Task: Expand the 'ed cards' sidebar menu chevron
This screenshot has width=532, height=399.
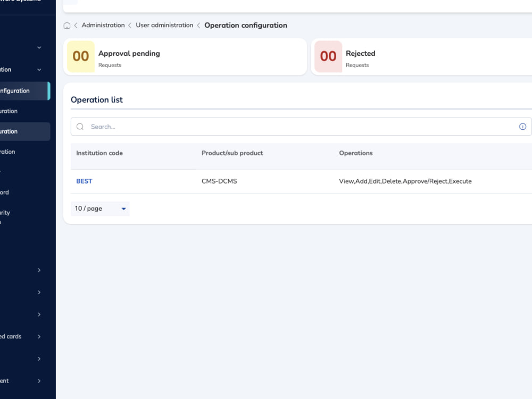Action: click(x=39, y=337)
